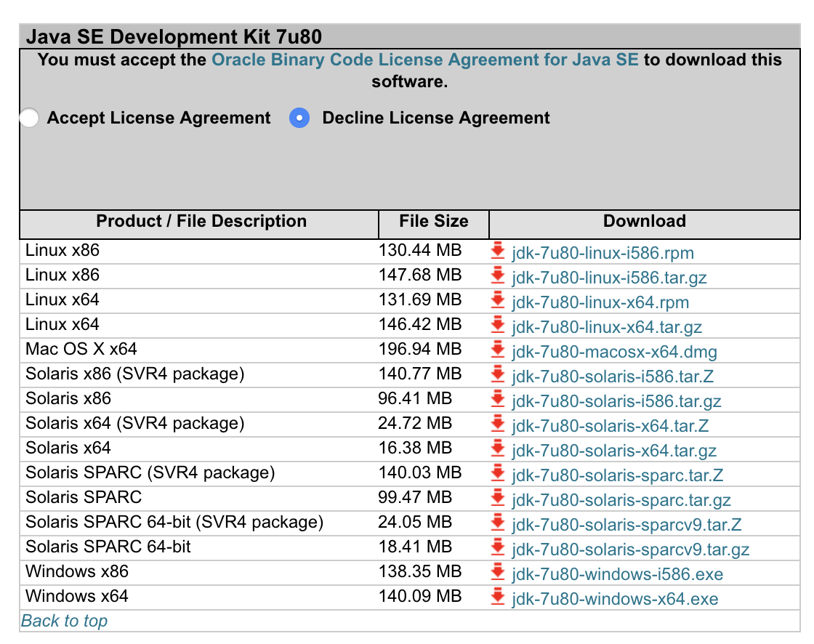The height and width of the screenshot is (644, 814).
Task: Open the jdk-7u80-linux-x64.tar.gz link
Action: (607, 327)
